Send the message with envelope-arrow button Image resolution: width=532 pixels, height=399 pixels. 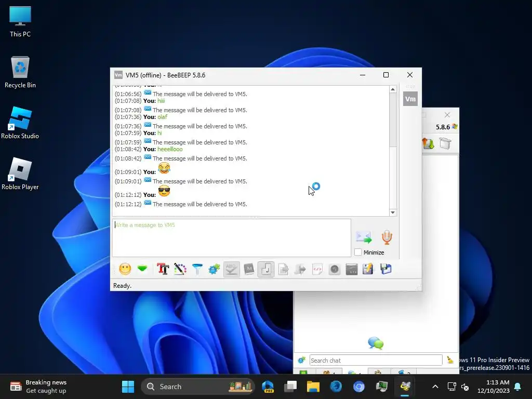pyautogui.click(x=364, y=237)
